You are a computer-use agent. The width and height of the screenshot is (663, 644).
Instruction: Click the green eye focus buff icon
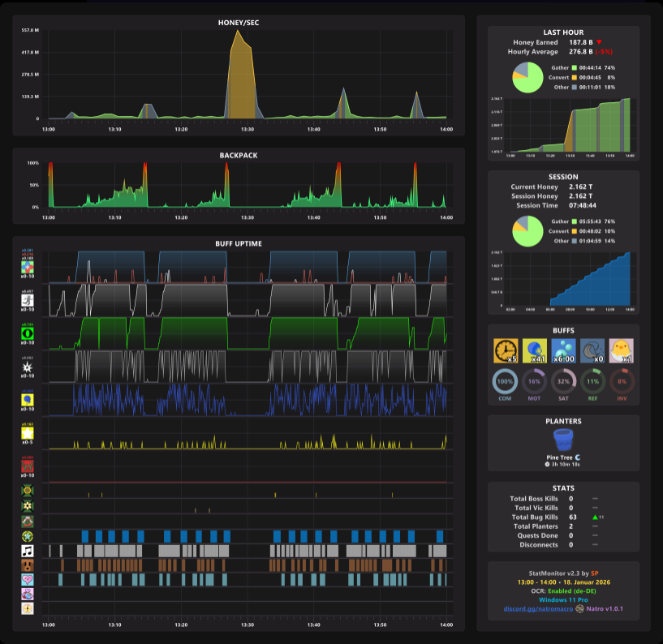click(x=28, y=333)
